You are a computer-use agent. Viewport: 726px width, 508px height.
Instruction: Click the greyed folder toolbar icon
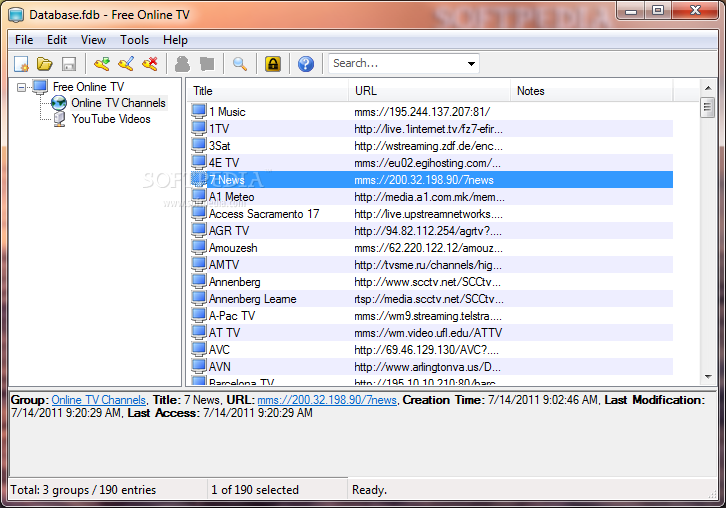(207, 63)
